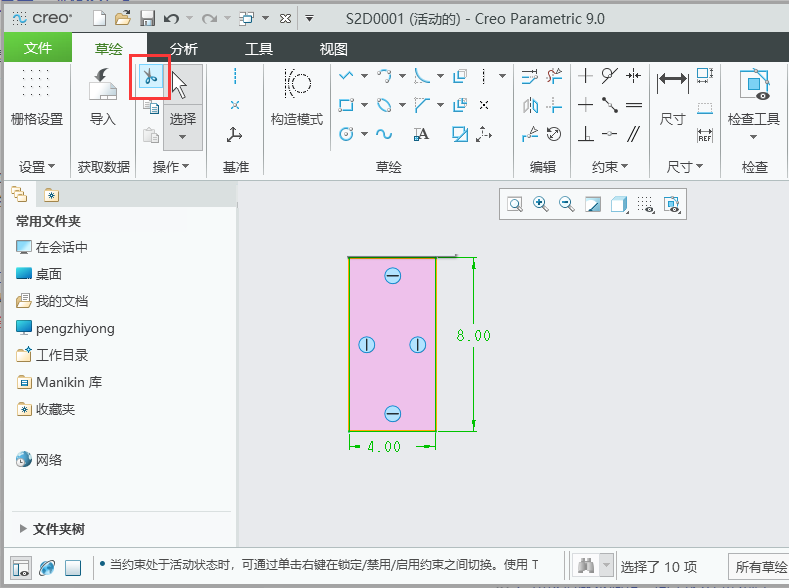789x588 pixels.
Task: Select the 8.00 height dimension
Action: coord(473,335)
